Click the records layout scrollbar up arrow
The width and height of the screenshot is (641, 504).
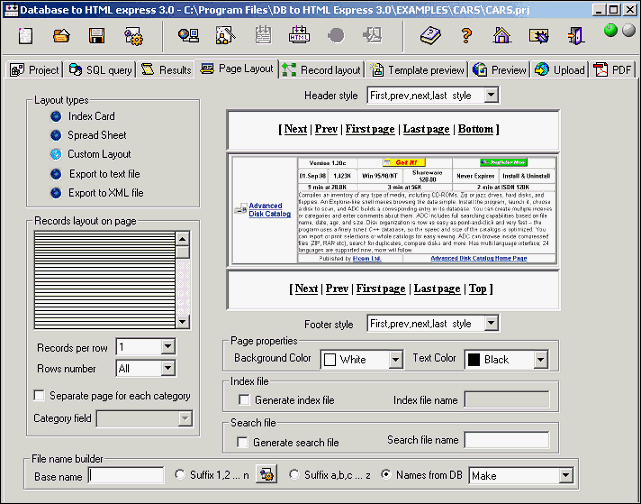[182, 238]
